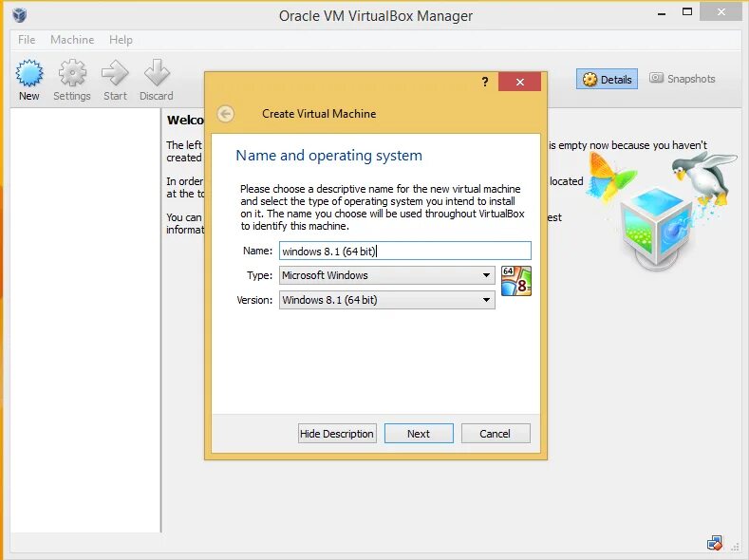
Task: Click the status bar network icon
Action: [715, 543]
